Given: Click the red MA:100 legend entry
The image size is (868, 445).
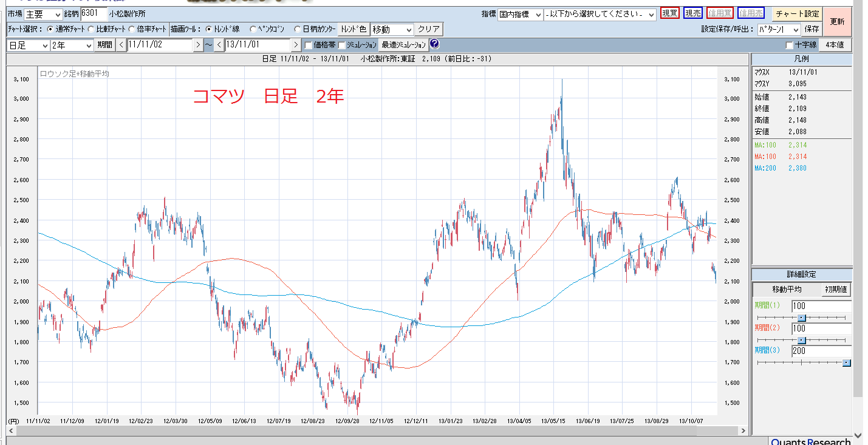Looking at the screenshot, I should click(781, 157).
